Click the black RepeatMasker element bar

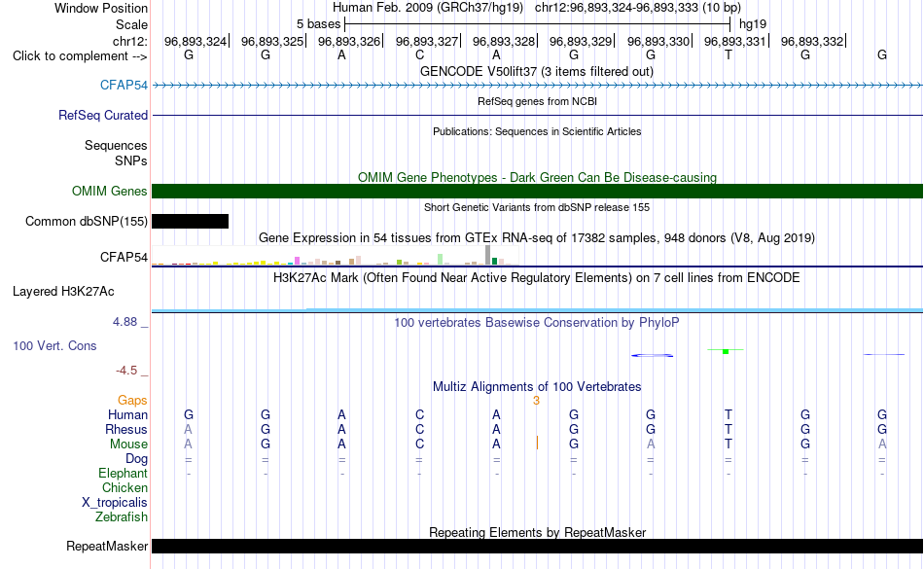click(538, 546)
